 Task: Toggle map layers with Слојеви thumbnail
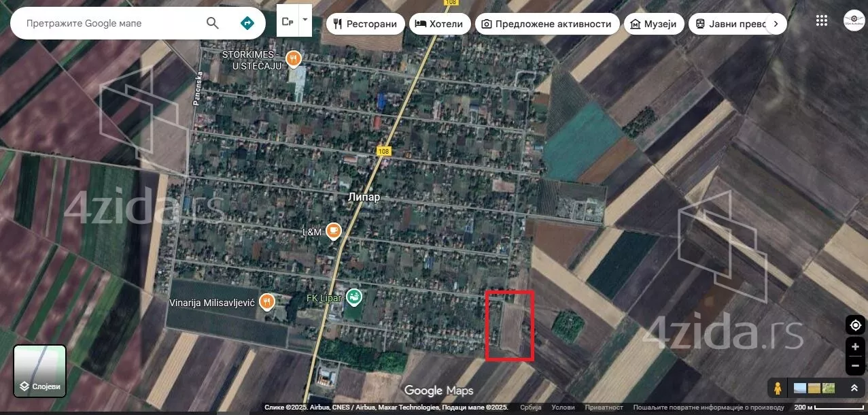point(40,371)
